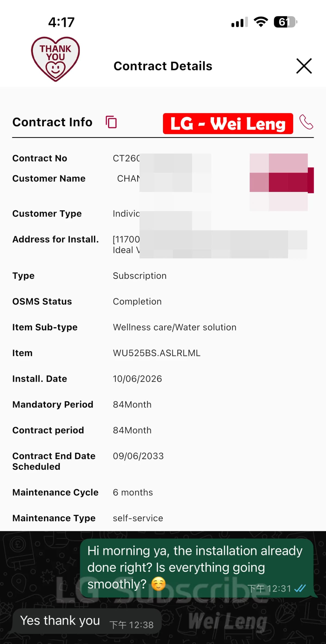
Task: Tap the phone call icon
Action: coord(306,122)
